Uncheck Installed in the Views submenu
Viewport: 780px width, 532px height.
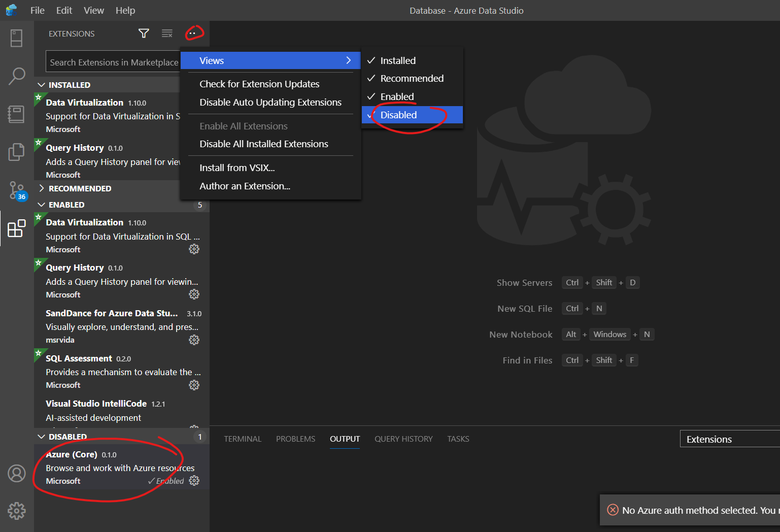[398, 60]
